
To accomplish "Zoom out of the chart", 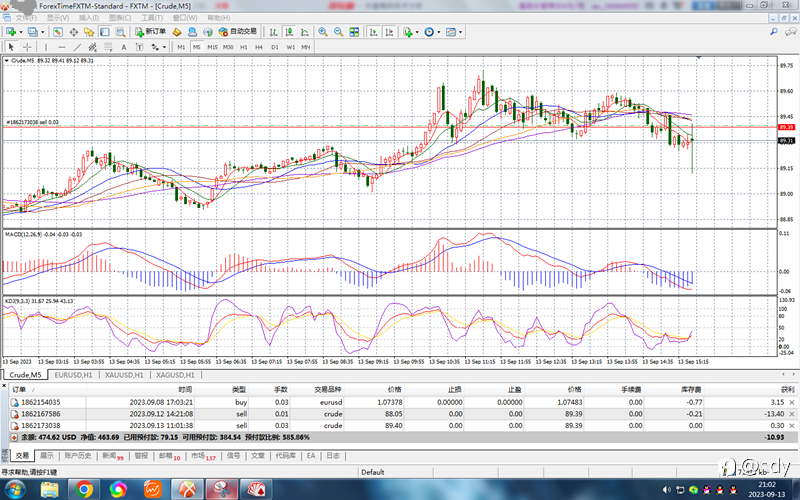I will coord(338,32).
